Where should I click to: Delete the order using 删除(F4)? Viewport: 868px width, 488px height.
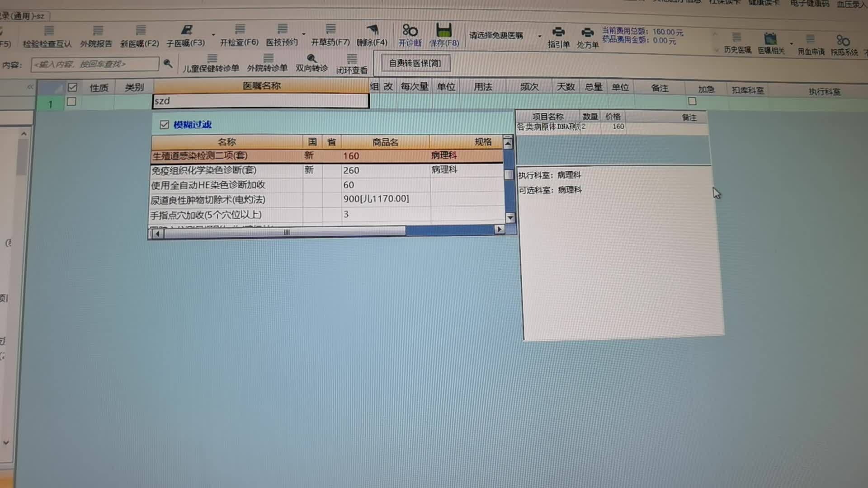coord(372,36)
